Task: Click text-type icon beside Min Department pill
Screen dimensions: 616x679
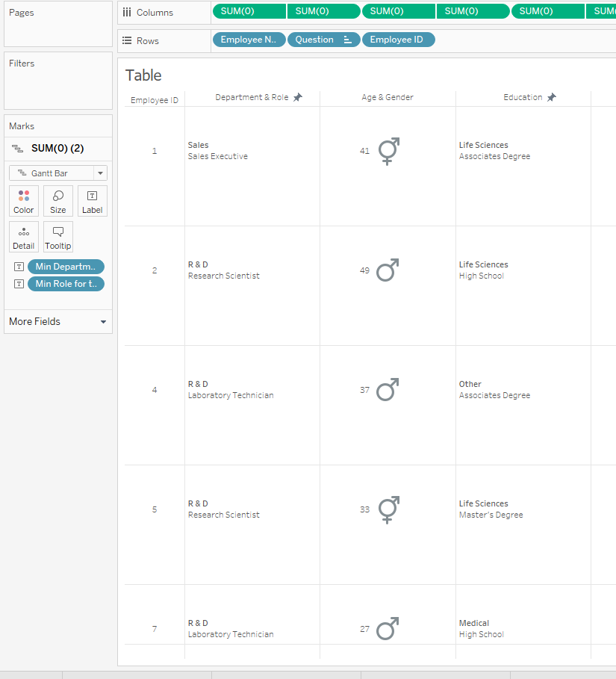Action: 19,267
